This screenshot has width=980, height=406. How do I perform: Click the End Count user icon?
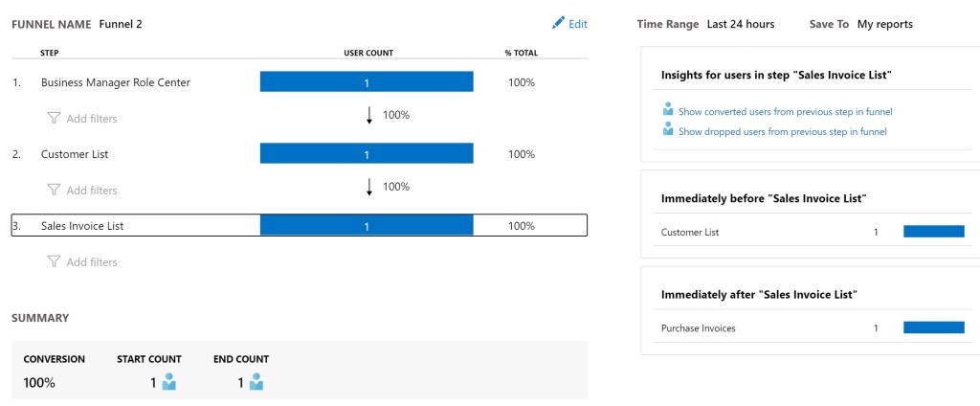pyautogui.click(x=256, y=383)
